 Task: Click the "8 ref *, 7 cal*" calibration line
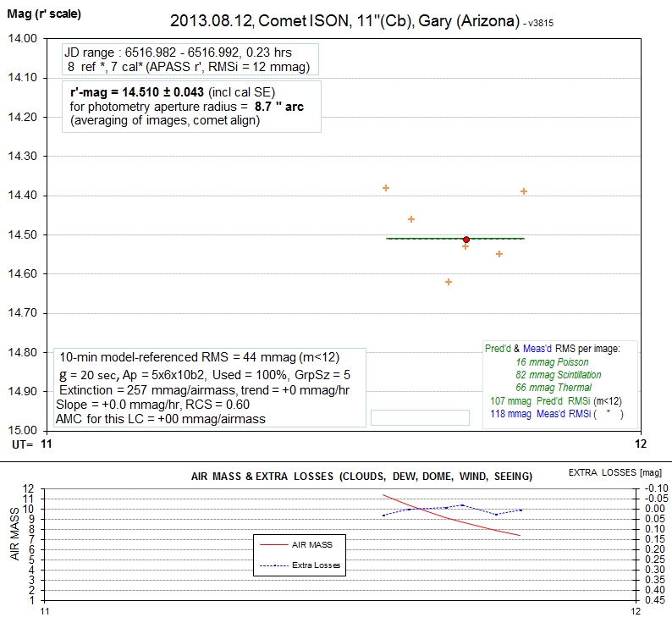point(189,67)
